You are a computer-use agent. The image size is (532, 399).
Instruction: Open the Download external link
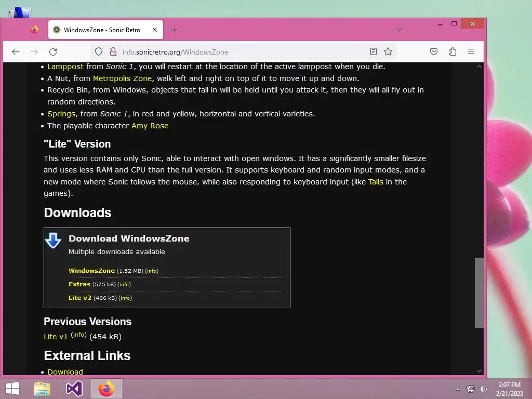(x=65, y=371)
